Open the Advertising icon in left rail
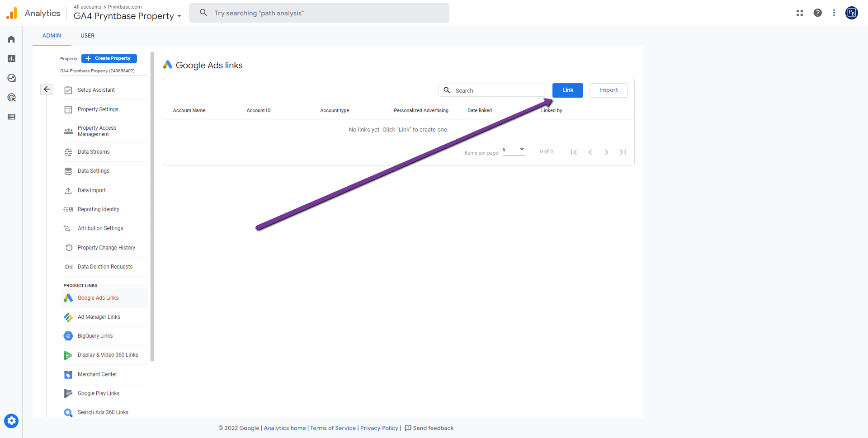Image resolution: width=868 pixels, height=438 pixels. [x=11, y=97]
